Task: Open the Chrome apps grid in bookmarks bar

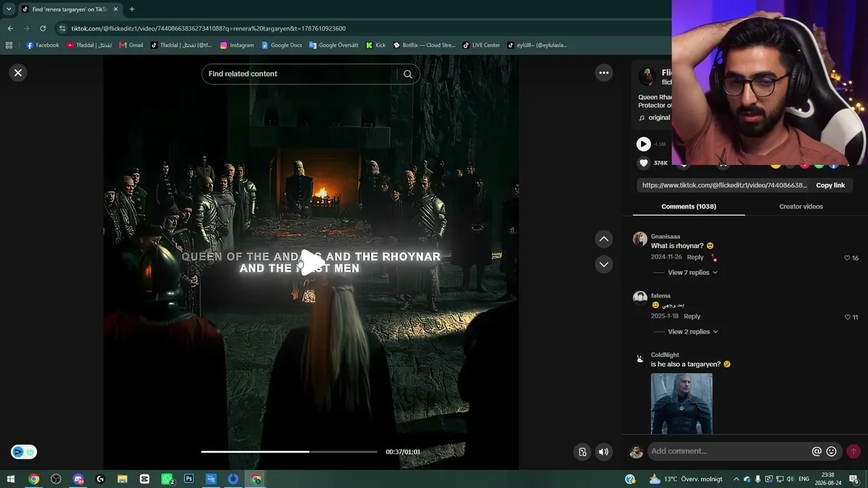Action: pos(9,45)
